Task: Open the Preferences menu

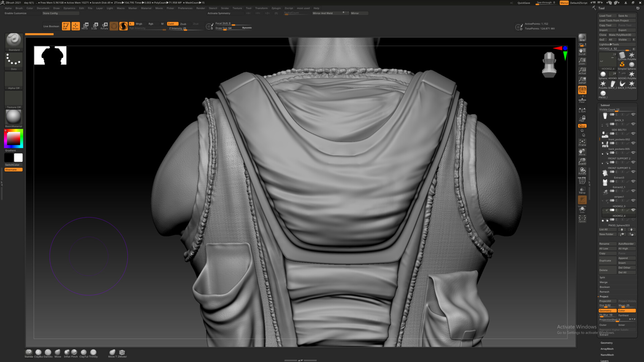Action: 185,8
